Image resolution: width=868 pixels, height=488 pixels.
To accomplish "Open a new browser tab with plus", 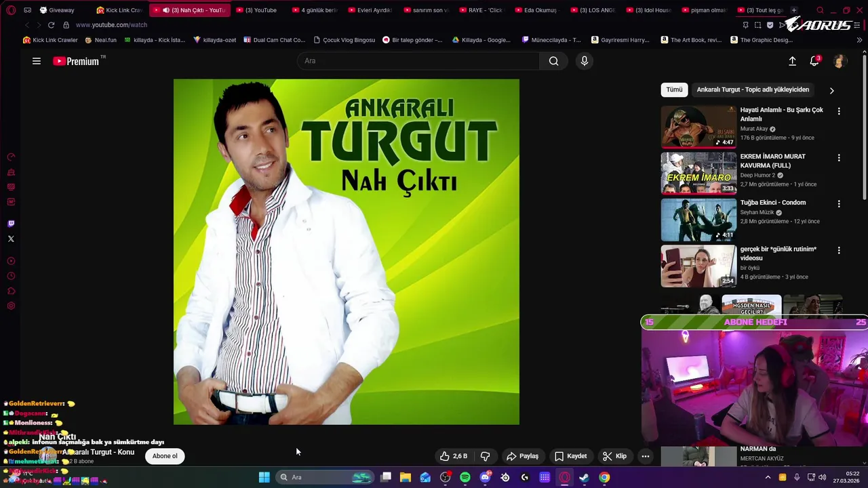I will (x=794, y=10).
